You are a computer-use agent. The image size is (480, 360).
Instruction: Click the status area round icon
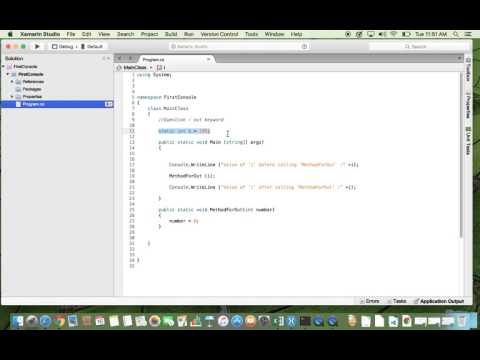304,46
